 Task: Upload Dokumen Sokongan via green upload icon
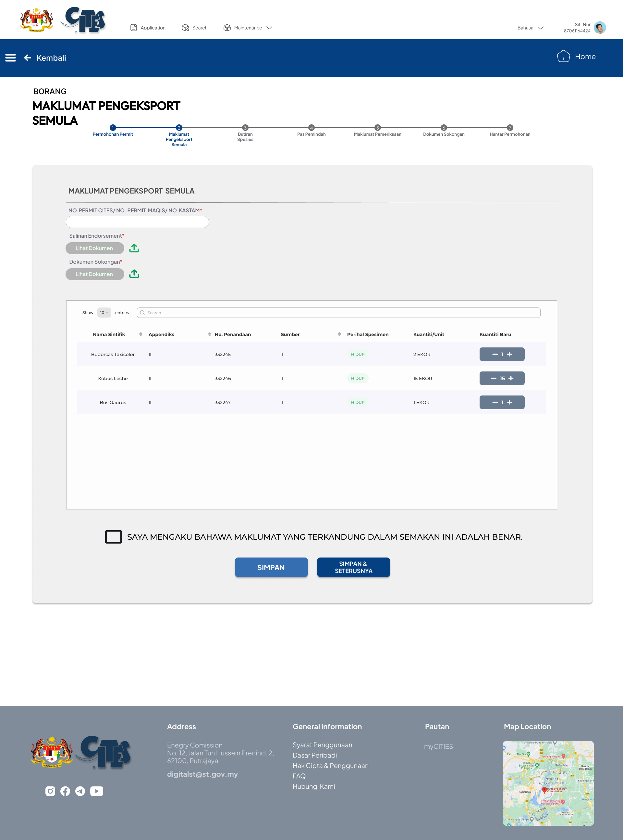[x=134, y=274]
